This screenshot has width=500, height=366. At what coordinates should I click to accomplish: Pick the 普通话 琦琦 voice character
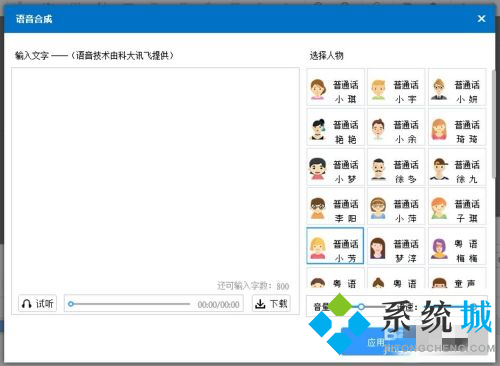pyautogui.click(x=457, y=127)
